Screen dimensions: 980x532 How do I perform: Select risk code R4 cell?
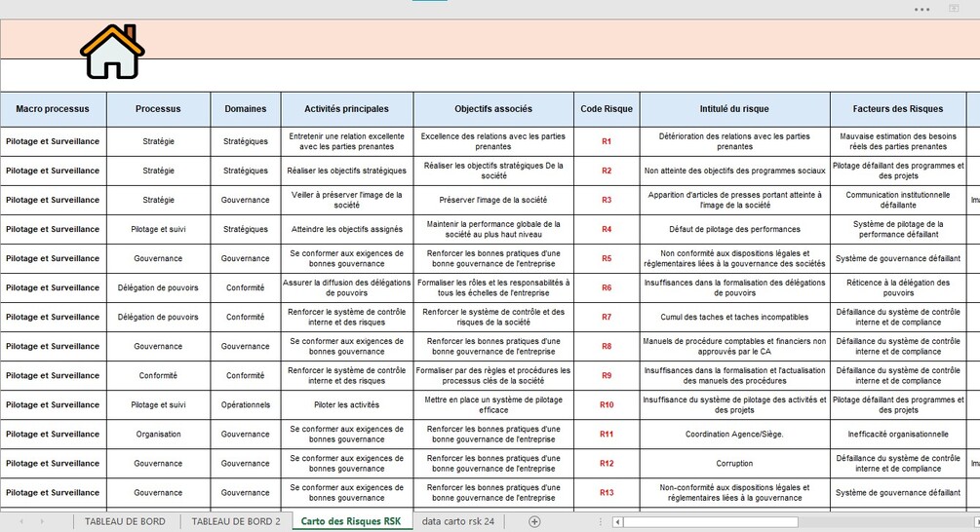[607, 229]
